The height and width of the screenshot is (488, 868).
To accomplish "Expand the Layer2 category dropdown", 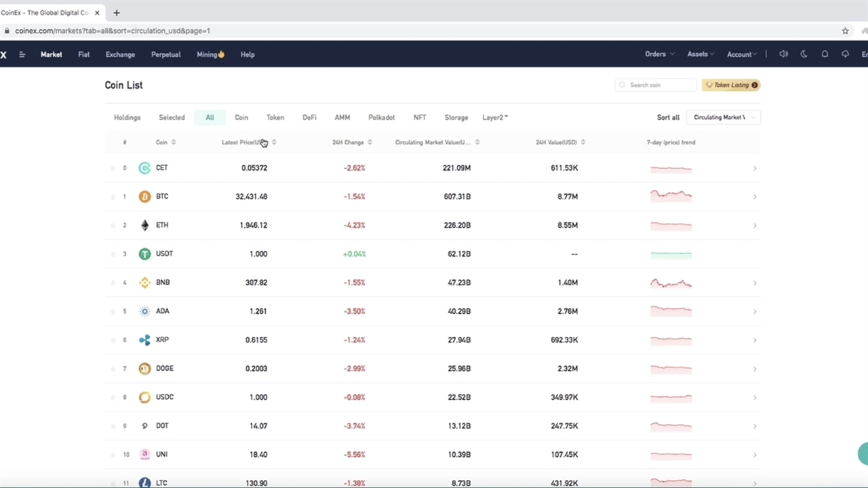I will click(495, 117).
